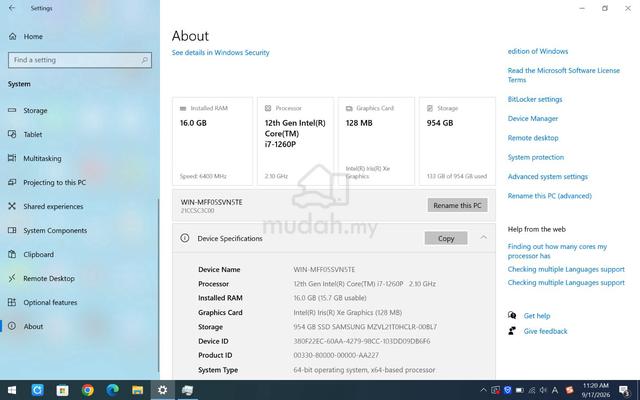Click the Processor card icon
640x400 pixels.
tap(268, 108)
